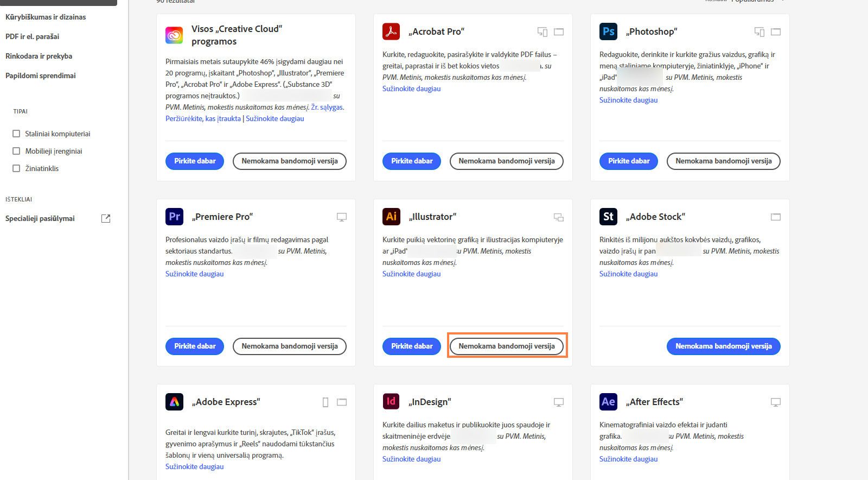
Task: Check the Staliniai kompiuteriai checkbox
Action: (16, 134)
